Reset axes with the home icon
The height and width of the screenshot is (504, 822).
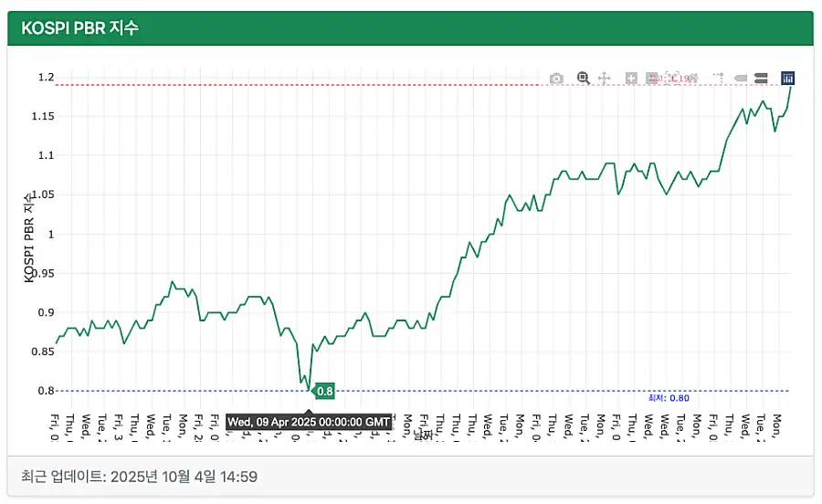coord(694,79)
